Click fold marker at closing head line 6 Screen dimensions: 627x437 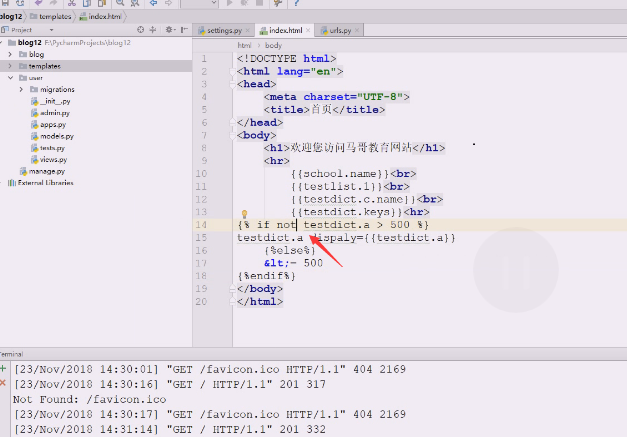(x=232, y=123)
